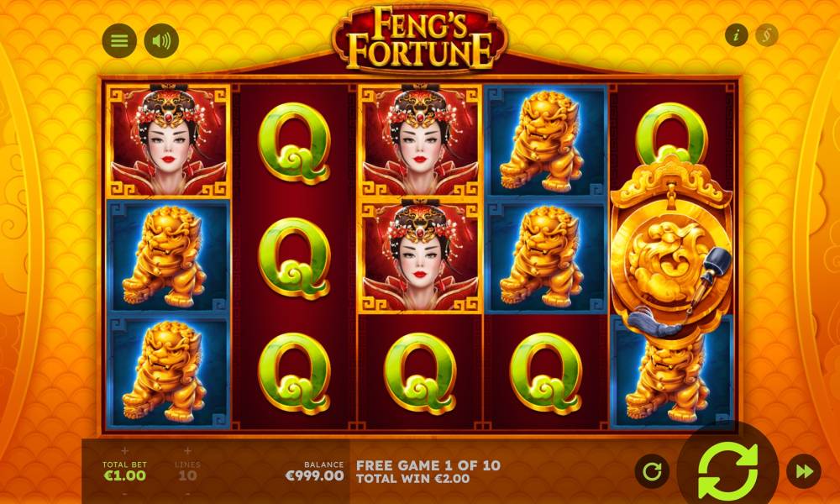Click the €999.00 balance display
Viewport: 840px width, 504px height.
pyautogui.click(x=314, y=475)
